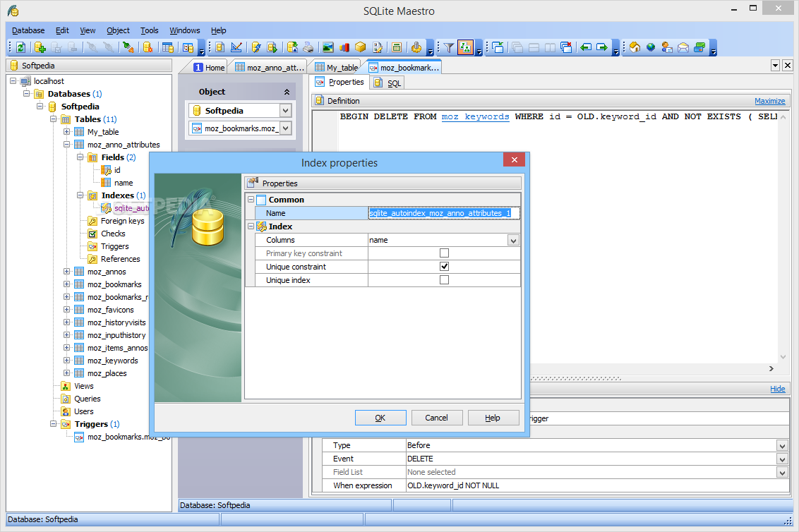Image resolution: width=799 pixels, height=532 pixels.
Task: Click Cancel in Index properties dialog
Action: coord(437,418)
